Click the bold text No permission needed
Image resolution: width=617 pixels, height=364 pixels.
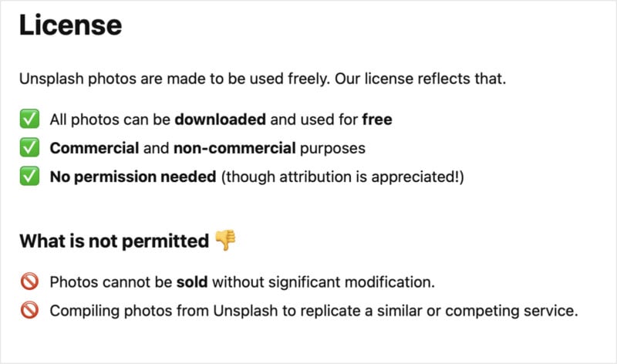point(133,177)
